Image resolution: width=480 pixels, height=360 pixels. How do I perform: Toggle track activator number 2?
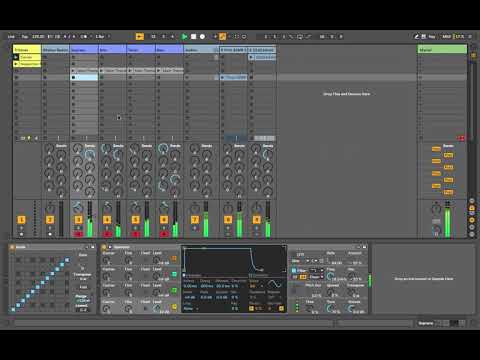tap(50, 220)
